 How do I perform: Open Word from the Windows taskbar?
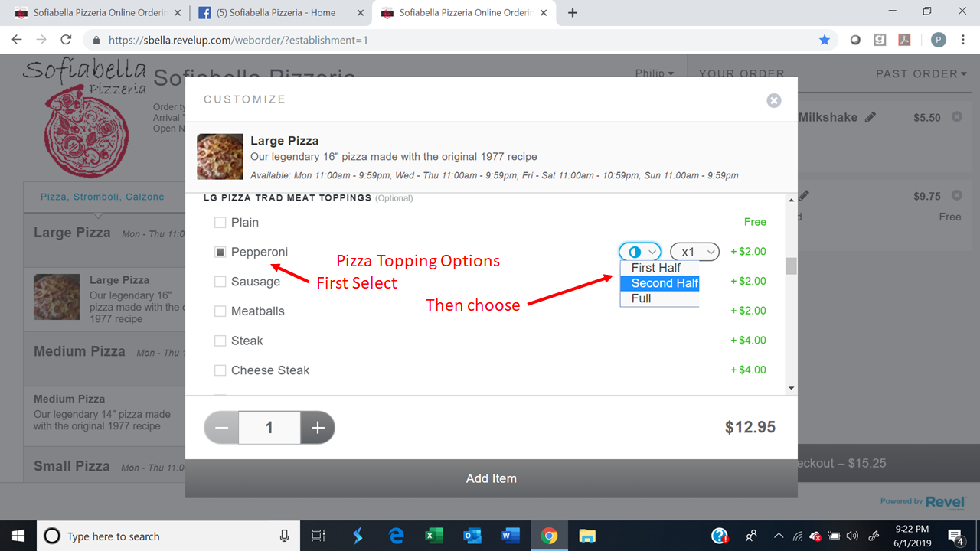tap(511, 536)
